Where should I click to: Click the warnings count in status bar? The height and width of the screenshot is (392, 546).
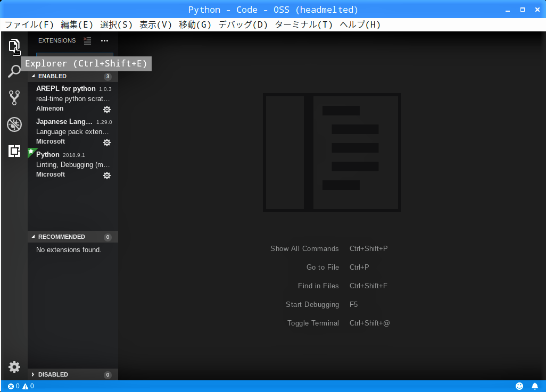(x=28, y=386)
